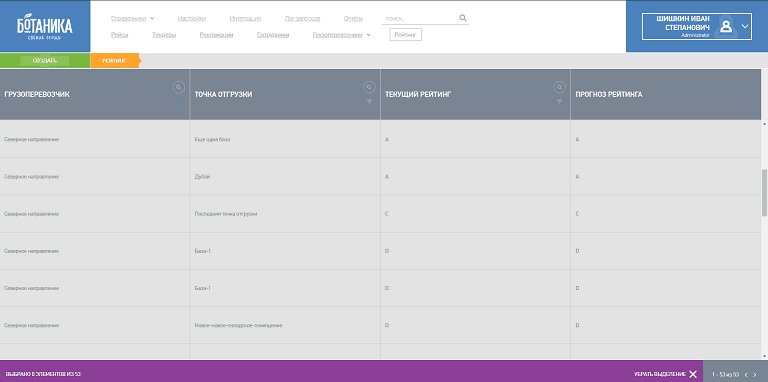Go to next page arrow

(755, 374)
